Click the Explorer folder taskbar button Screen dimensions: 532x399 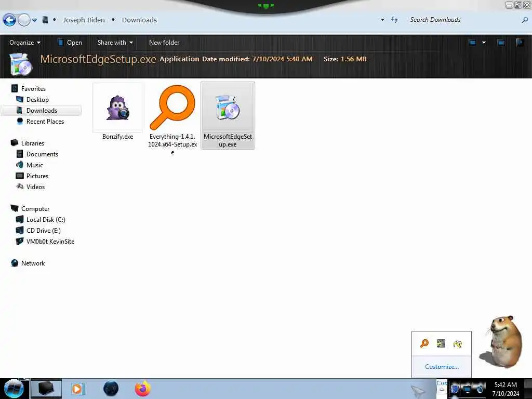point(46,389)
